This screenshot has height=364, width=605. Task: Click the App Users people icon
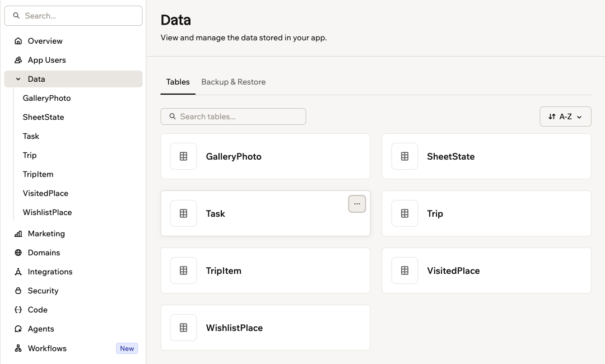pyautogui.click(x=18, y=60)
